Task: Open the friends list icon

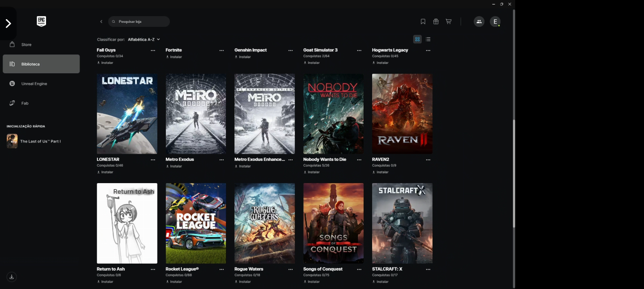Action: point(479,21)
